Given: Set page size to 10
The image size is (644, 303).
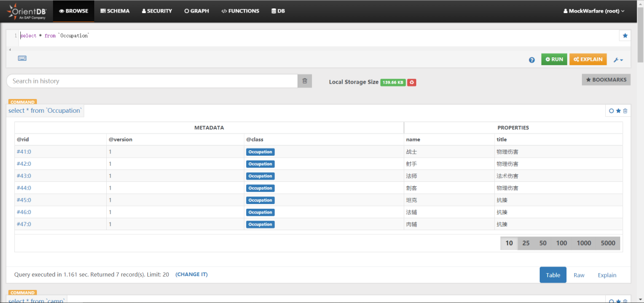Looking at the screenshot, I should coord(509,243).
